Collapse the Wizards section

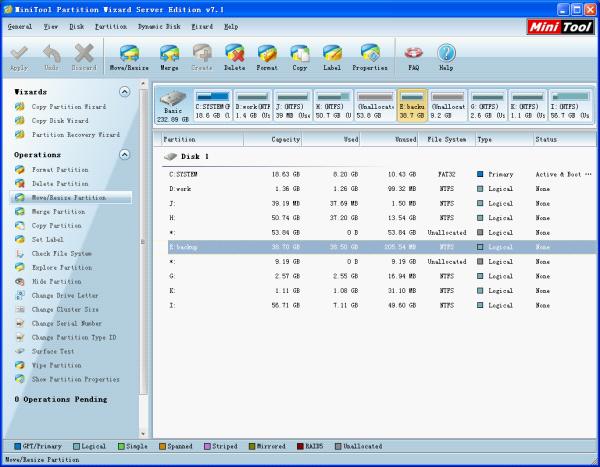pyautogui.click(x=124, y=92)
